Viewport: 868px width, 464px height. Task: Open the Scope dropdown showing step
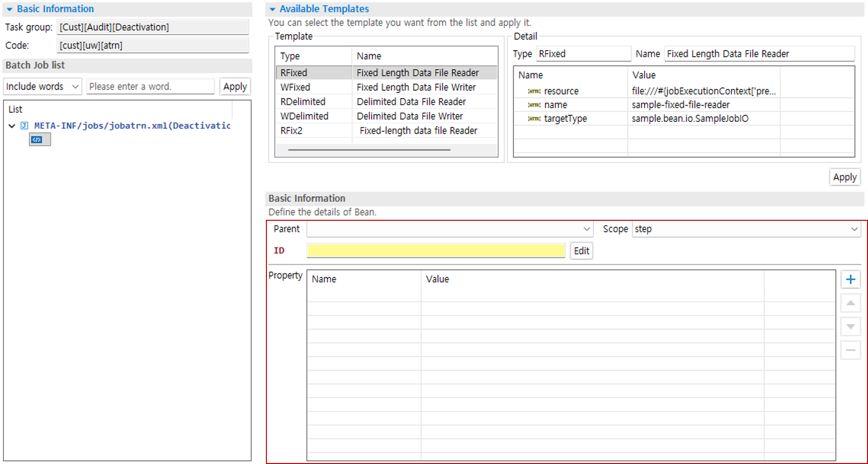point(746,229)
